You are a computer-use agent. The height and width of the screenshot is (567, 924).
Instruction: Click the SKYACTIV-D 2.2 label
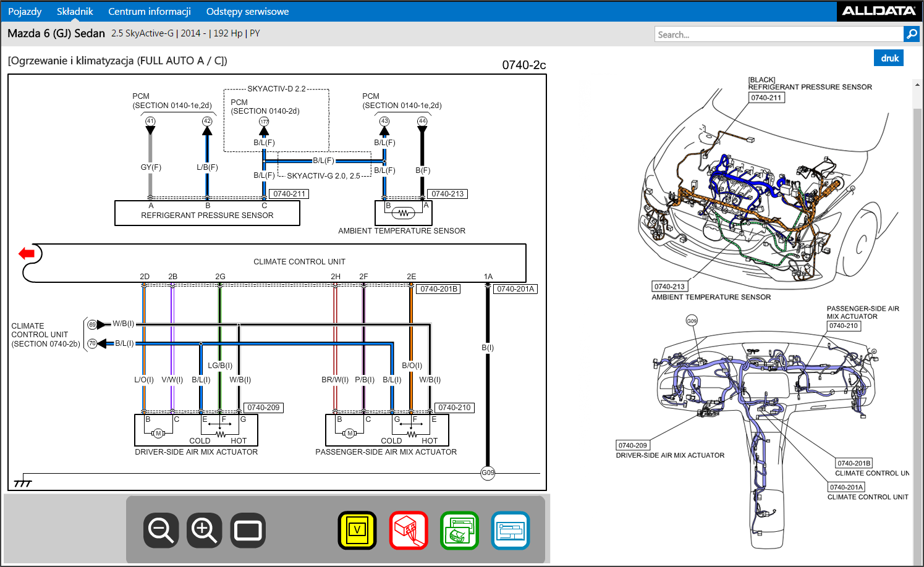click(x=276, y=89)
